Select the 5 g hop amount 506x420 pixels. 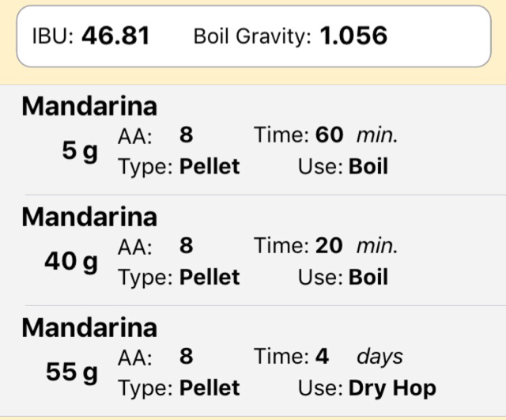click(80, 151)
